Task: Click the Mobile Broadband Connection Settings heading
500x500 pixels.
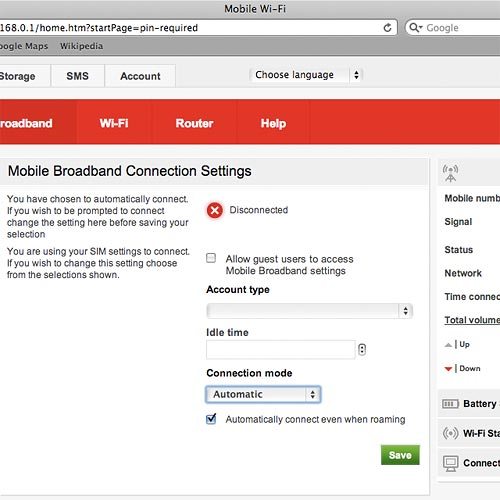Action: tap(130, 171)
